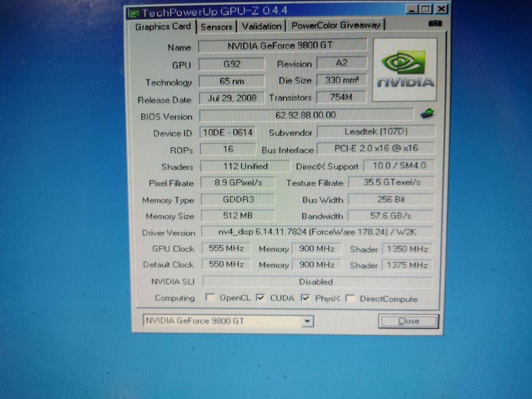Click the default Shader field 1375 MHz

407,266
